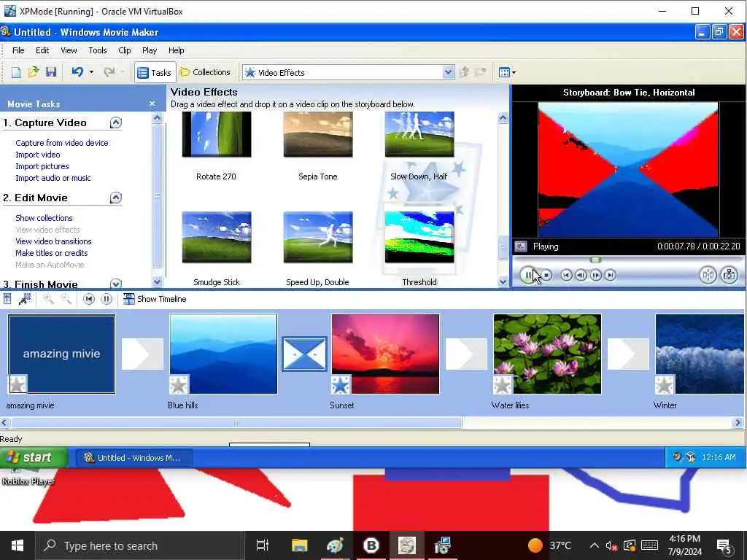Pause playback in the preview monitor
This screenshot has height=560, width=747.
coord(528,275)
